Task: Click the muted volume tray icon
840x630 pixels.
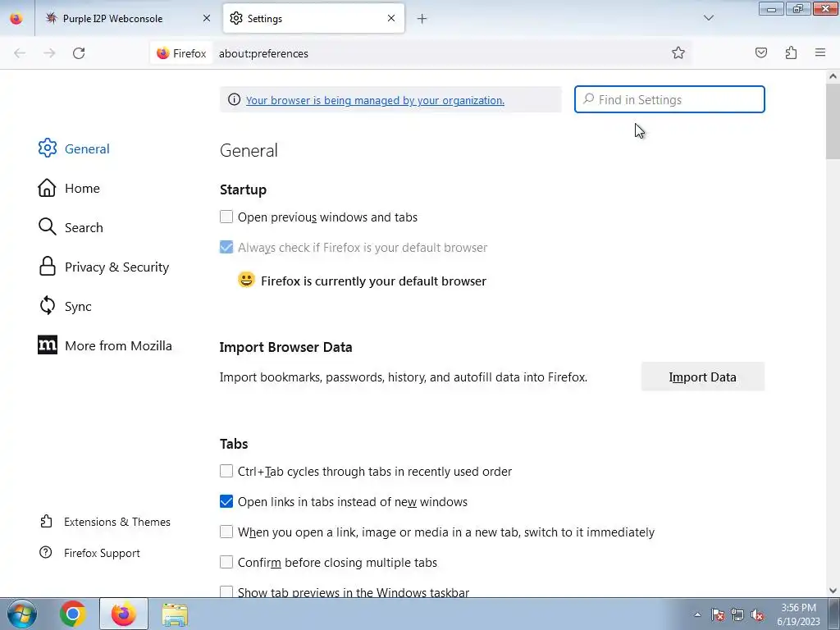Action: (757, 614)
